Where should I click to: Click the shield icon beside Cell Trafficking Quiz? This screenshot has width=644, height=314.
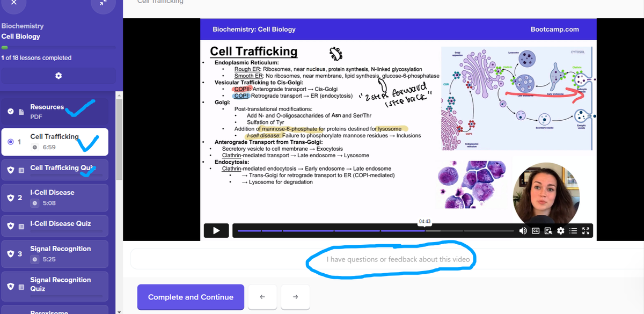[x=10, y=170]
